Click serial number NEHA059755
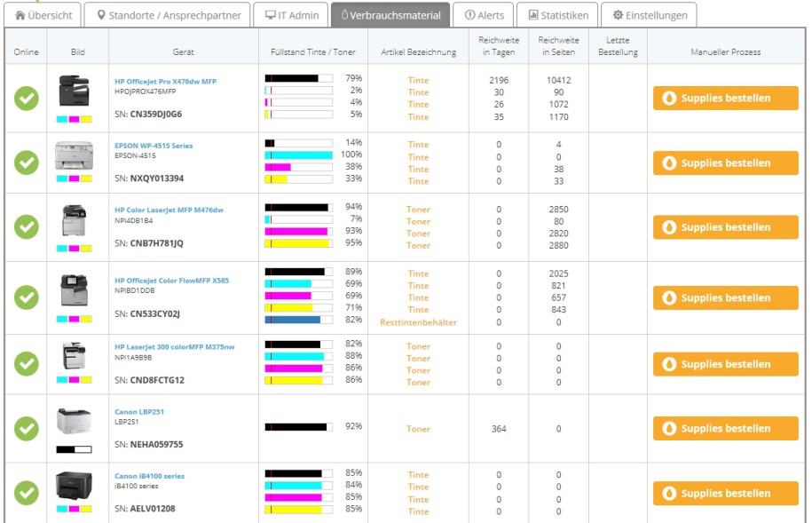This screenshot has height=523, width=812. [156, 444]
